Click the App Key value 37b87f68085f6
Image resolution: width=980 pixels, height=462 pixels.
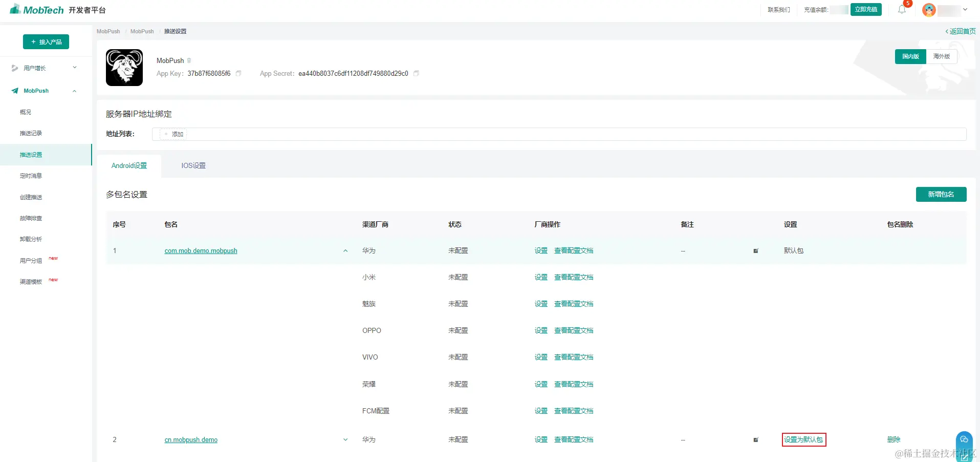[x=209, y=74]
